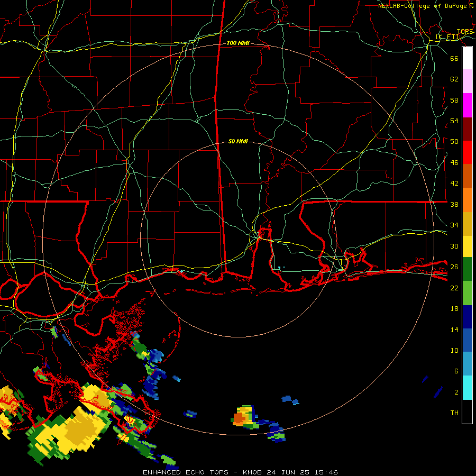476x476 pixels.
Task: Click the dark green legend swatch
Action: (x=467, y=269)
